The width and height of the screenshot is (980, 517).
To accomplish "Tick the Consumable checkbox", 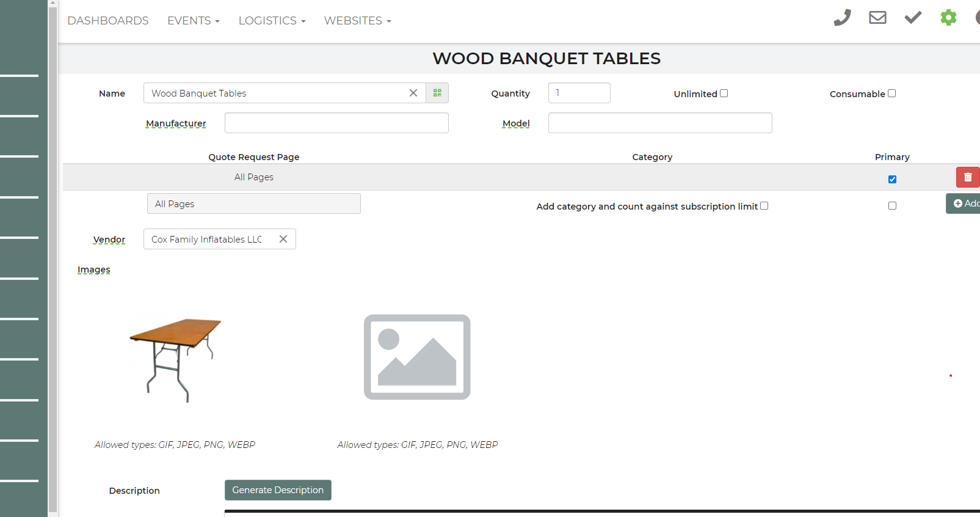I will [x=891, y=94].
